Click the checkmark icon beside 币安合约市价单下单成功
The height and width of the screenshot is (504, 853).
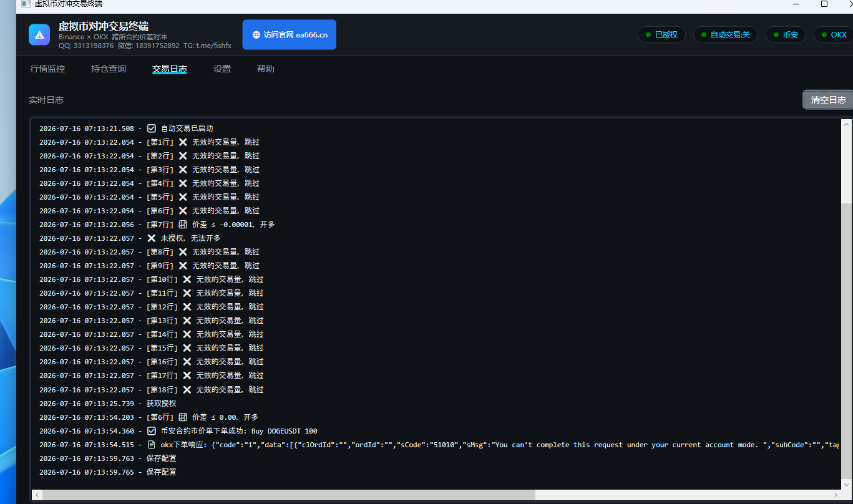[152, 431]
